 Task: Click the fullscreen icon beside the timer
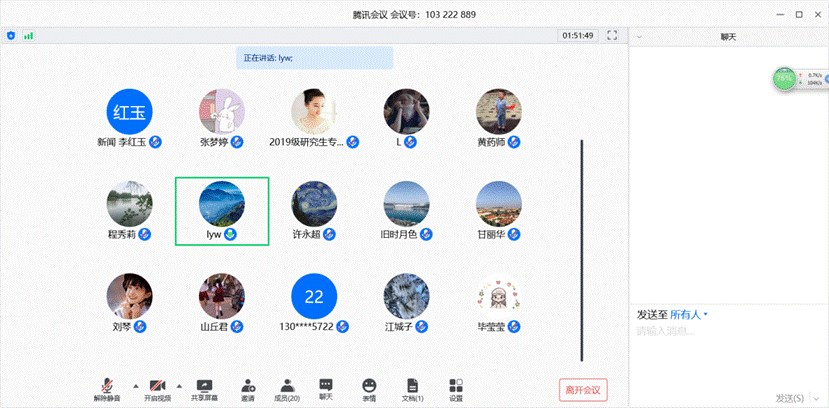tap(612, 35)
